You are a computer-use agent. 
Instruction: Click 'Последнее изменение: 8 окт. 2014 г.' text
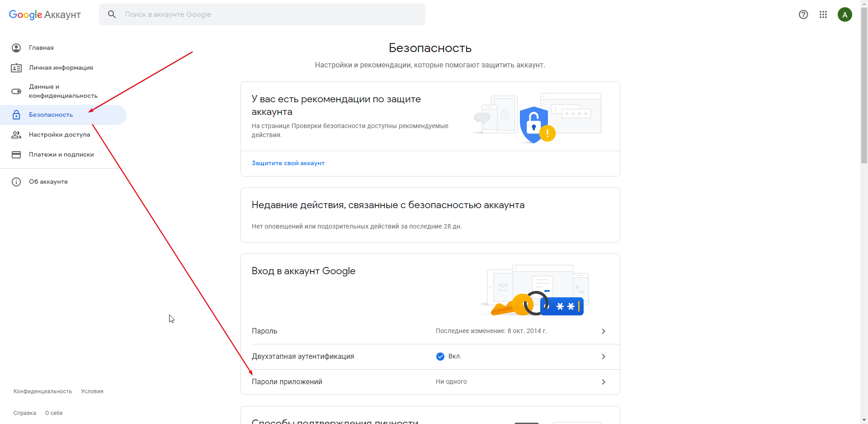491,331
